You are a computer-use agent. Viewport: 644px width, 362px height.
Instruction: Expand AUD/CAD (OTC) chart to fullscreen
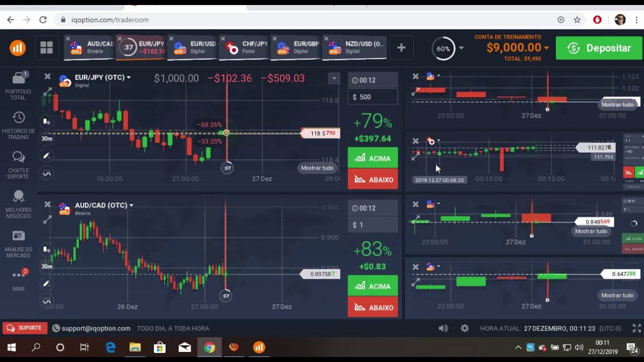tap(47, 220)
